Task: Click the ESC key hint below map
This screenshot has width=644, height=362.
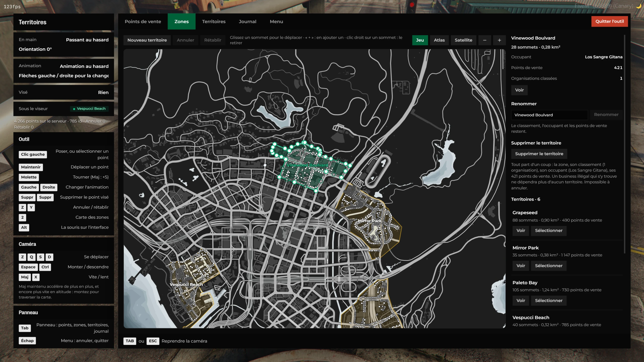Action: [x=153, y=341]
